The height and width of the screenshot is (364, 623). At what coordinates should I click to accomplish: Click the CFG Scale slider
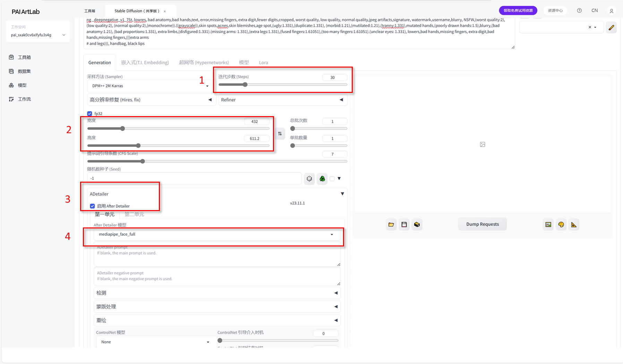pos(217,161)
